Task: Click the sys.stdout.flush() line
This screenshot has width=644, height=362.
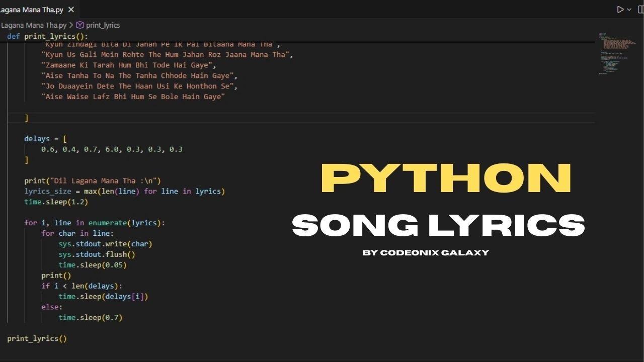Action: coord(97,254)
